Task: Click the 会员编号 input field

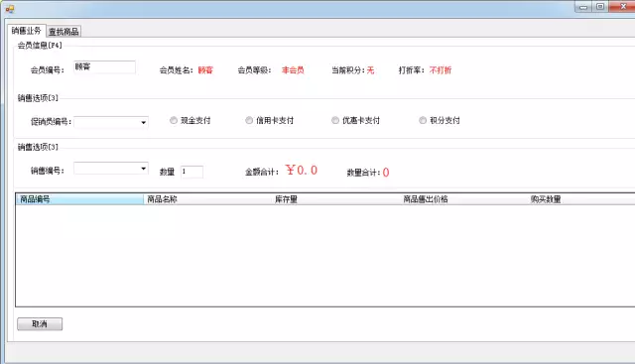Action: [x=104, y=67]
